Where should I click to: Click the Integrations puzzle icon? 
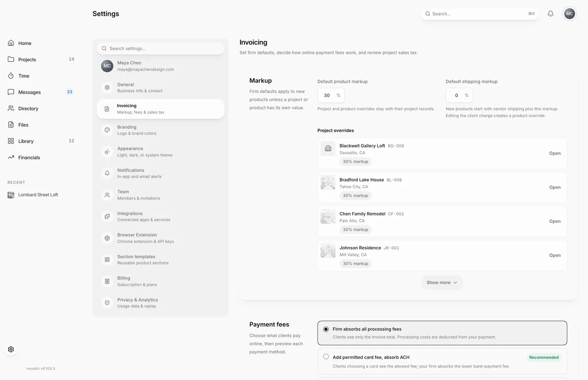coord(107,216)
